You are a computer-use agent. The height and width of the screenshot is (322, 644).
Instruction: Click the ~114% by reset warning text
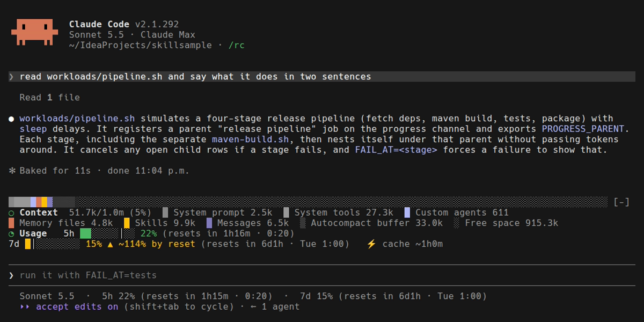click(157, 244)
